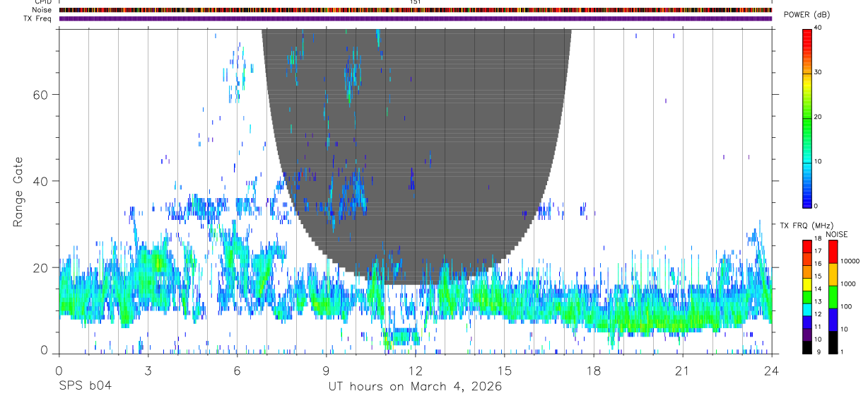The height and width of the screenshot is (401, 868).
Task: Click the '14' TX frequency legend tick
Action: (x=817, y=289)
